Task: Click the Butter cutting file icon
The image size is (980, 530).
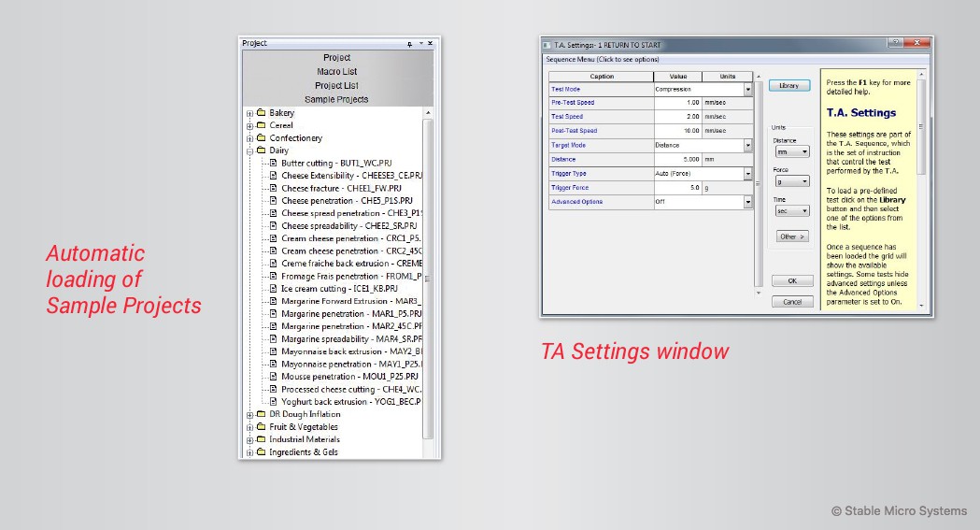Action: click(x=273, y=163)
